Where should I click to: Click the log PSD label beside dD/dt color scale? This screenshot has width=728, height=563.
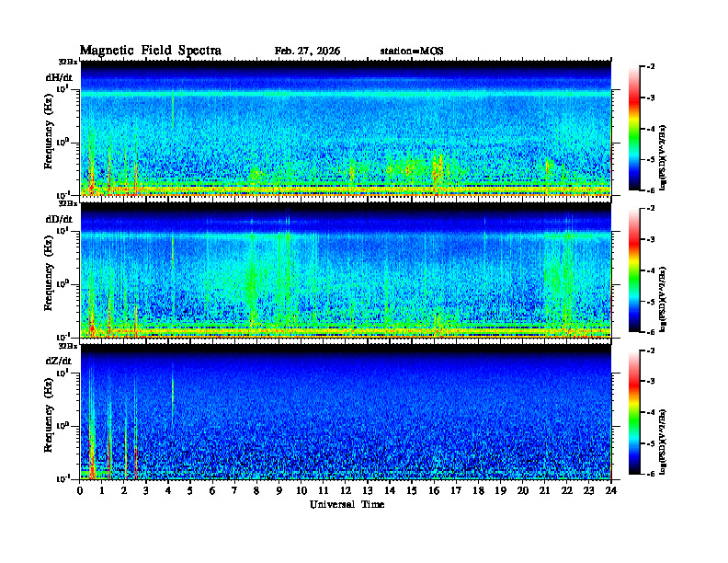pyautogui.click(x=663, y=300)
